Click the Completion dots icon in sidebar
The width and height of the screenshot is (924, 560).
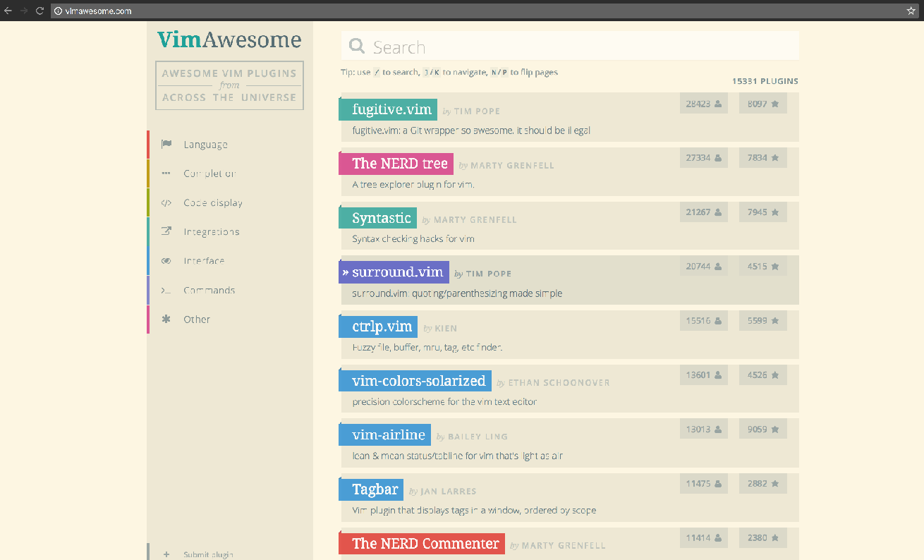click(x=166, y=174)
